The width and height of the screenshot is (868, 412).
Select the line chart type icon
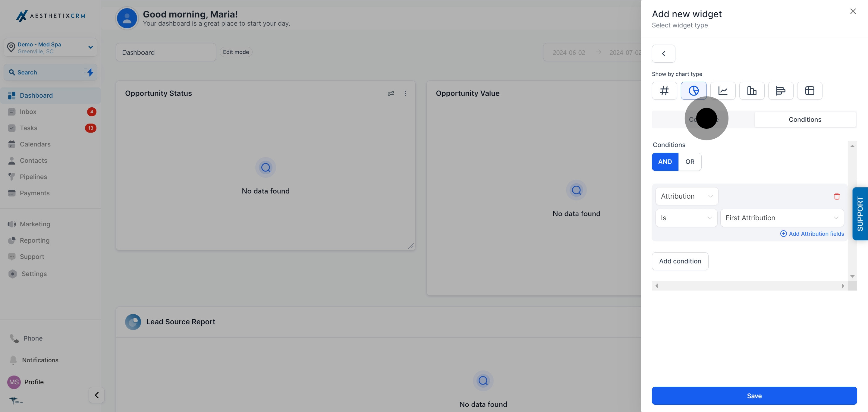pyautogui.click(x=723, y=91)
